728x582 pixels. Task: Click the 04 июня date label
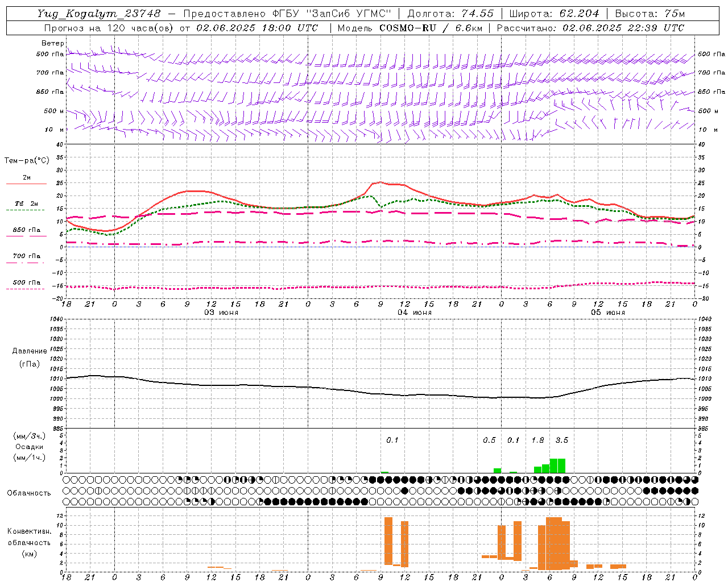point(415,313)
